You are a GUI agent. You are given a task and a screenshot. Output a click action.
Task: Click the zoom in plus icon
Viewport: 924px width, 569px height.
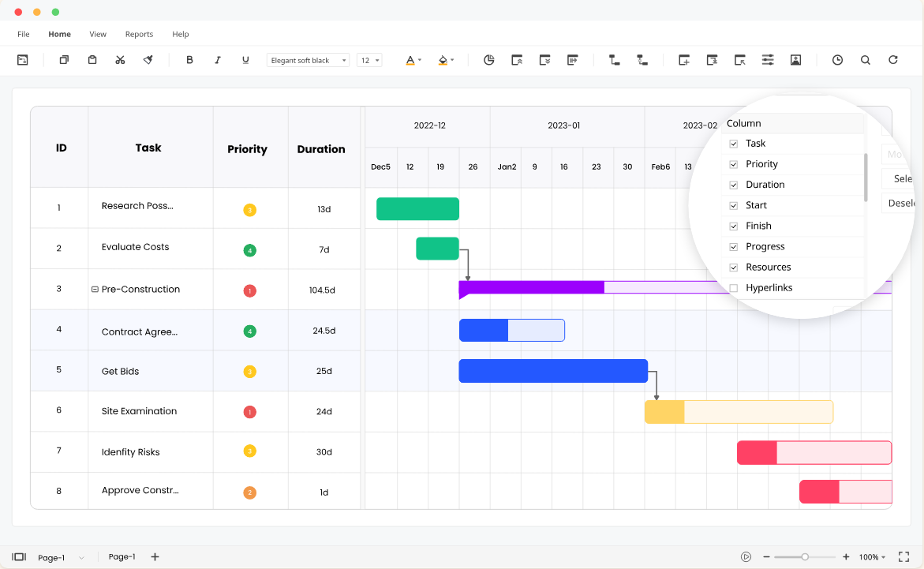pyautogui.click(x=846, y=556)
